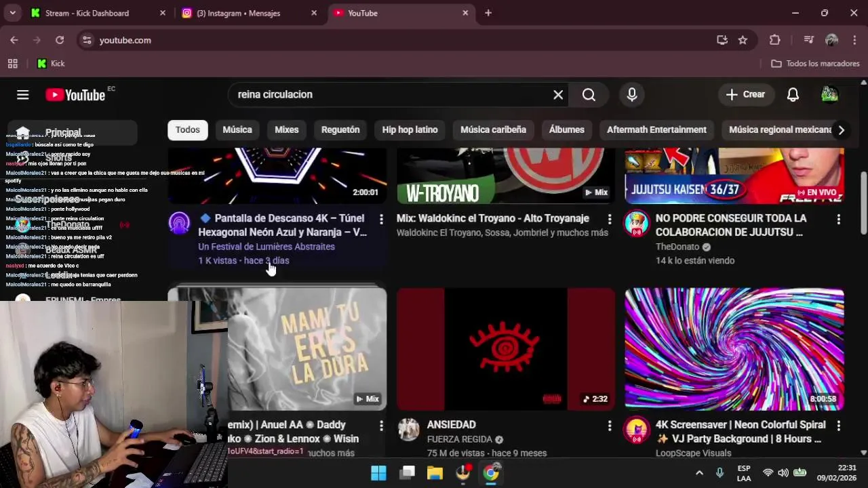Open Chrome from the taskbar
868x488 pixels.
(x=491, y=472)
